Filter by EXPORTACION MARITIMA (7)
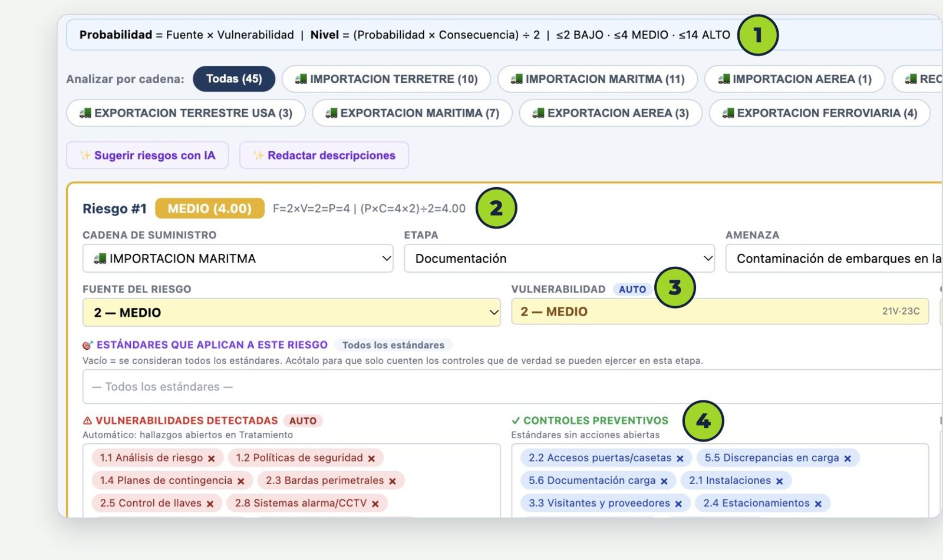This screenshot has height=560, width=943. 412,113
